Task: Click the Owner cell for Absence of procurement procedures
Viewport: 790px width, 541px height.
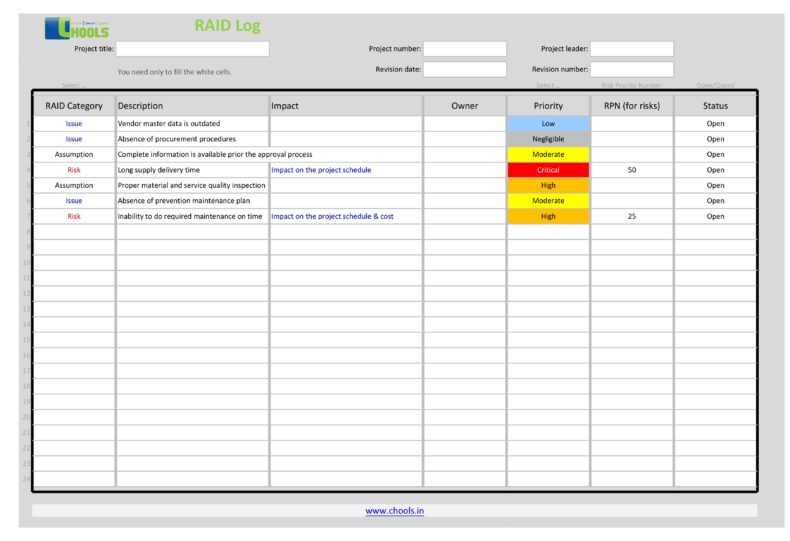Action: [464, 139]
